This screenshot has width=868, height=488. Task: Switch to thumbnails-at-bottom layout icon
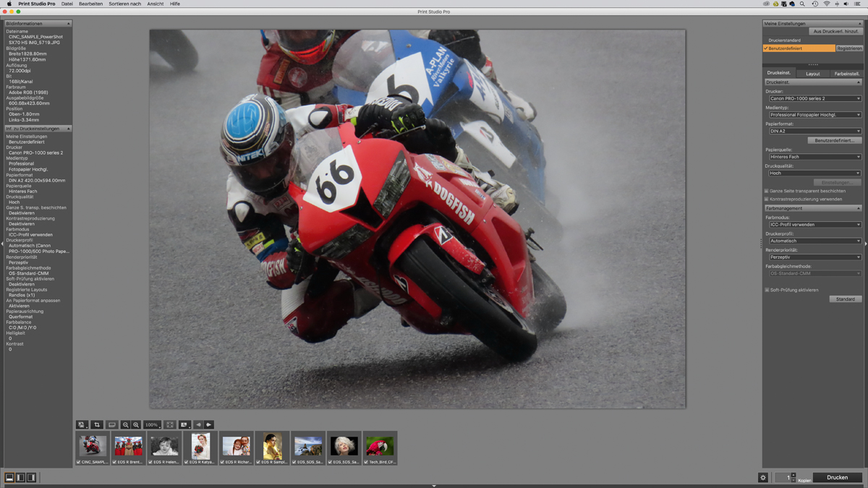click(9, 478)
